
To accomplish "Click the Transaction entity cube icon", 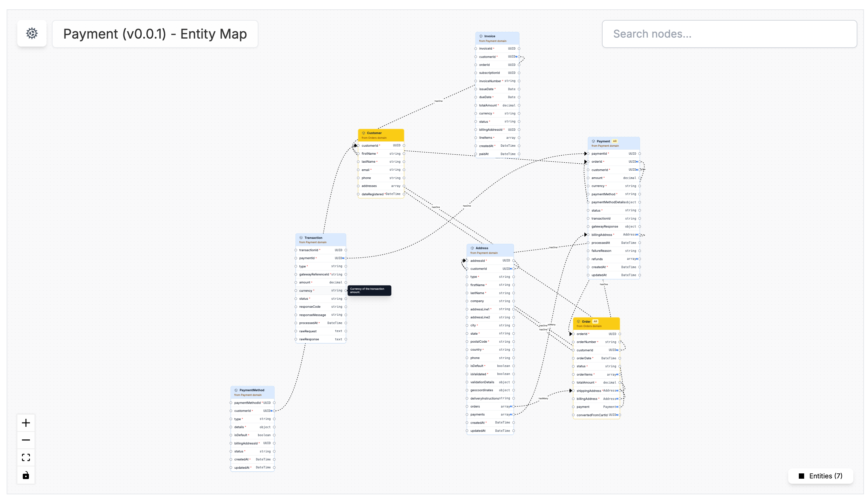I will 301,238.
